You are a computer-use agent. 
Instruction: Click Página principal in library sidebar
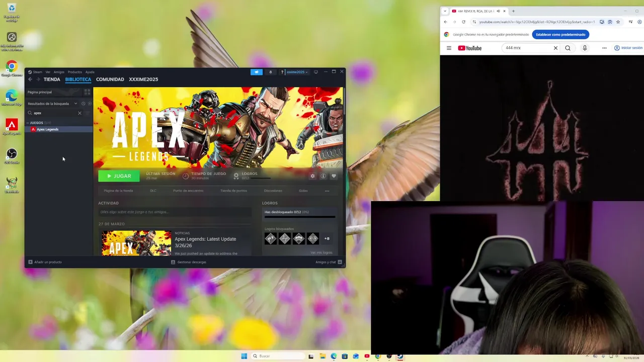53,92
